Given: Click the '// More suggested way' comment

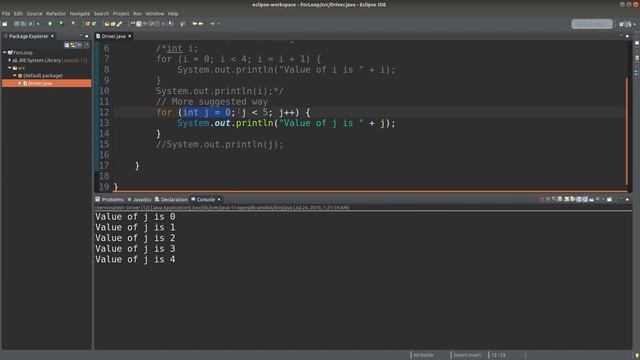Looking at the screenshot, I should coord(212,102).
